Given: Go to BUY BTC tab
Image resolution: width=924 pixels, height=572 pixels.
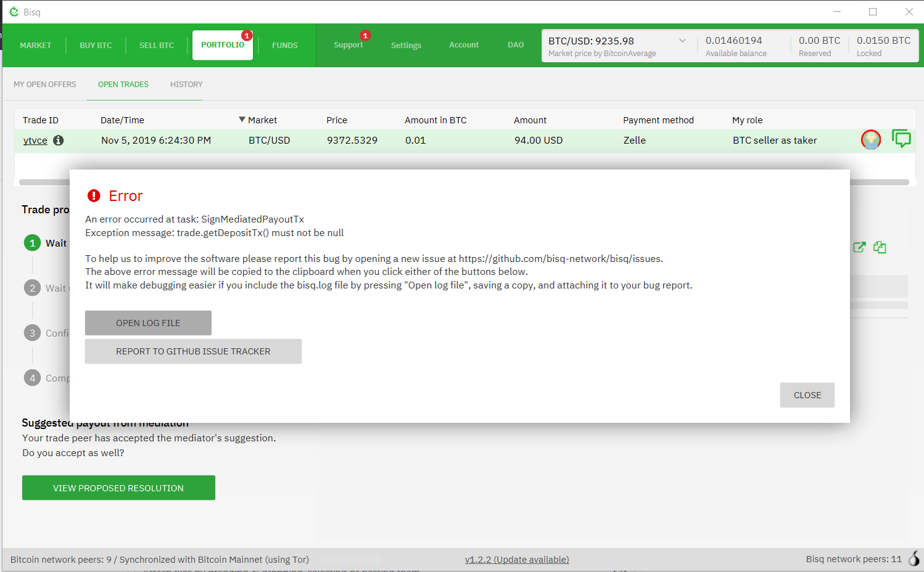Looking at the screenshot, I should click(x=96, y=46).
